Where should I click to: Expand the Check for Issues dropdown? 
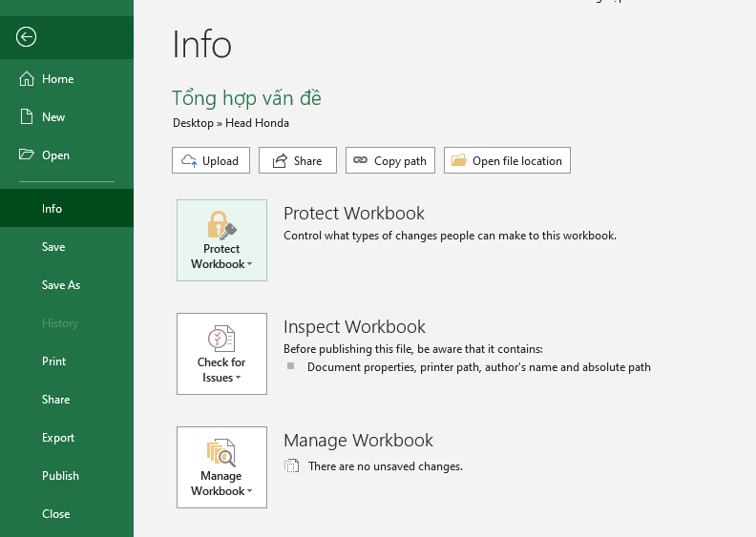(221, 354)
